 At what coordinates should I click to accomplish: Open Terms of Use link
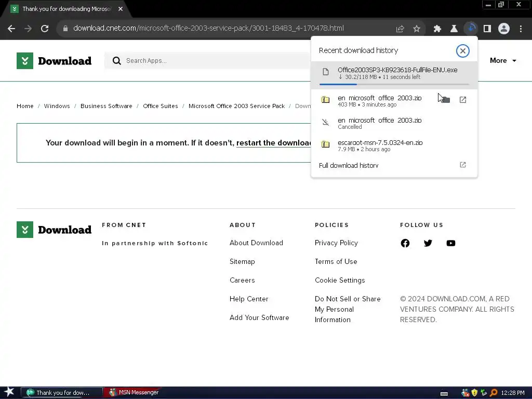click(336, 262)
